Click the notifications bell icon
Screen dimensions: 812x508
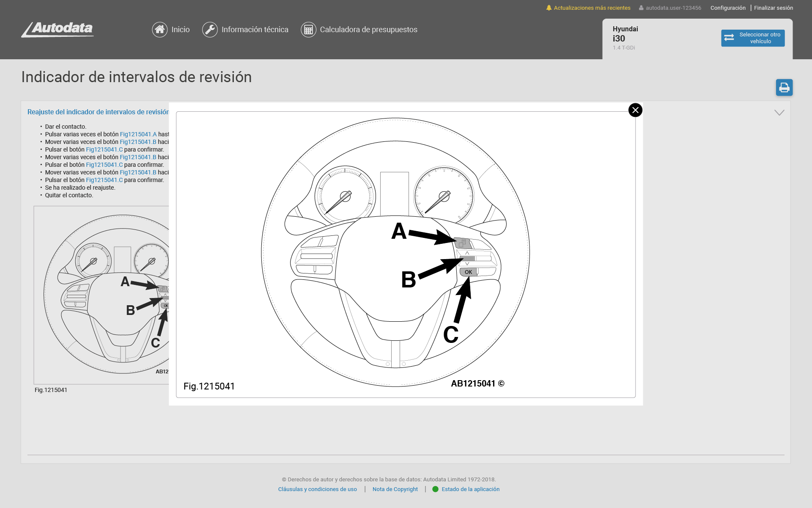coord(549,8)
